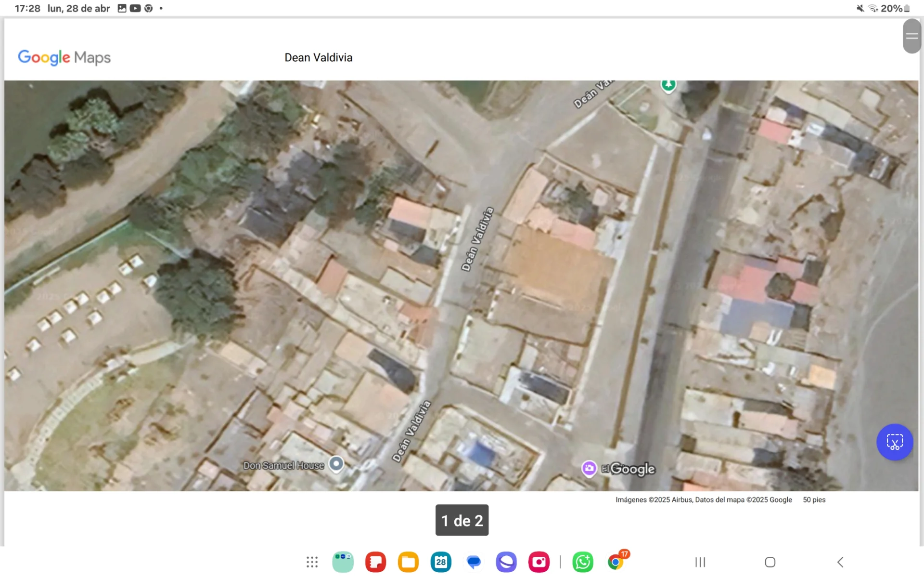Open Chrome with 17 notifications badge
Image resolution: width=924 pixels, height=578 pixels.
[616, 562]
